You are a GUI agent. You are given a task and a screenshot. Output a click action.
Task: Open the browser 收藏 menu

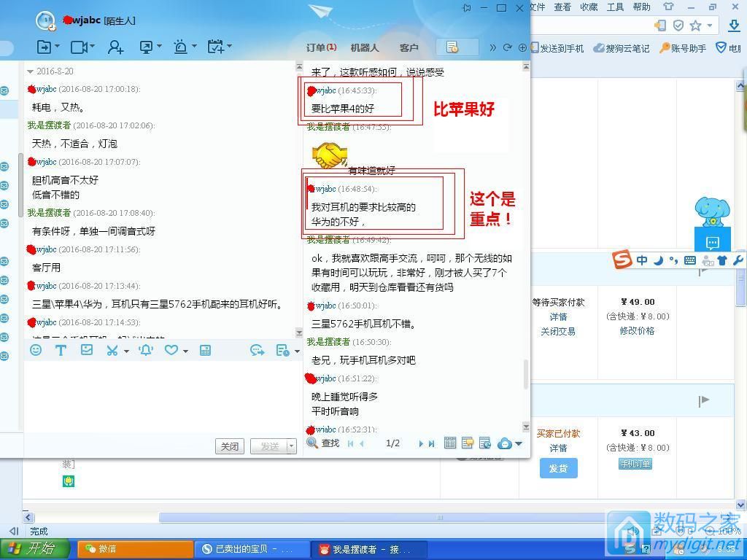[x=589, y=7]
